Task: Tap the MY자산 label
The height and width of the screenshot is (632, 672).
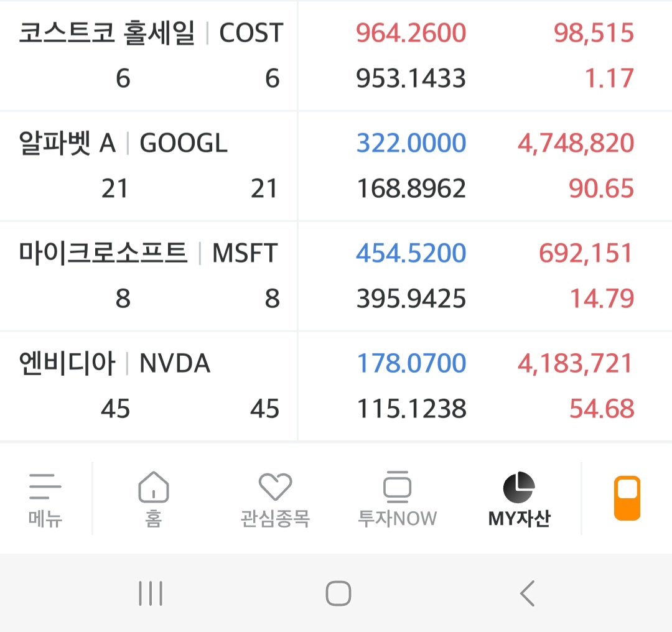Action: (x=519, y=519)
